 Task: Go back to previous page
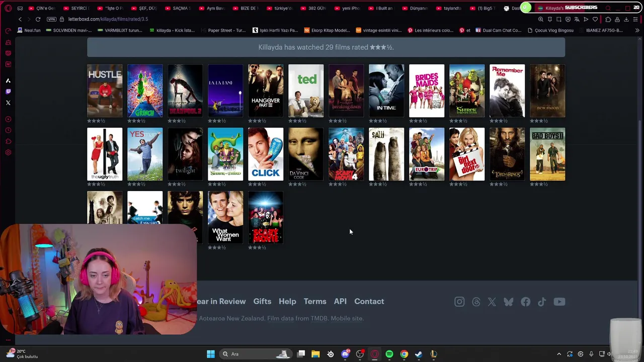coord(20,19)
